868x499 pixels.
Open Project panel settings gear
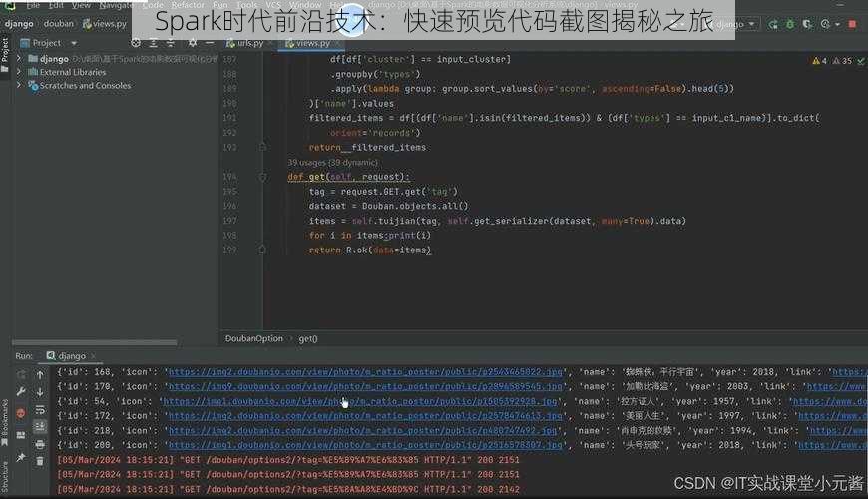[193, 43]
